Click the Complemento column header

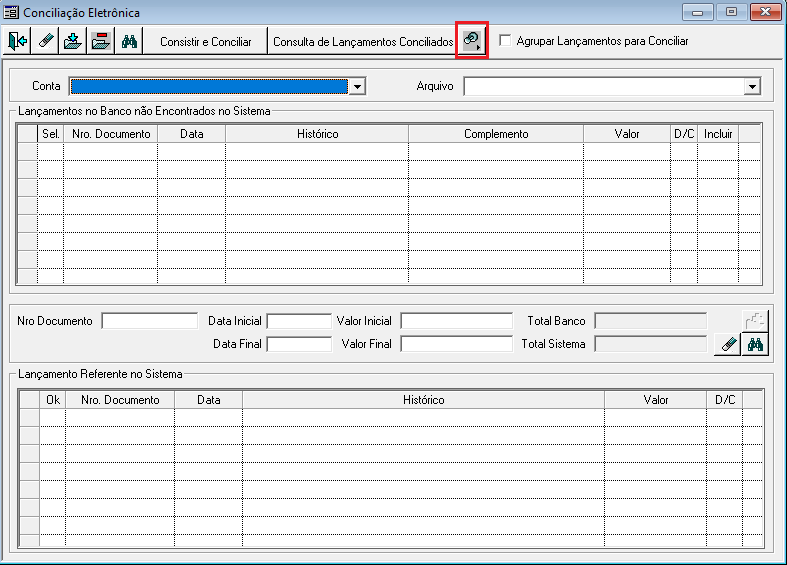(x=496, y=134)
